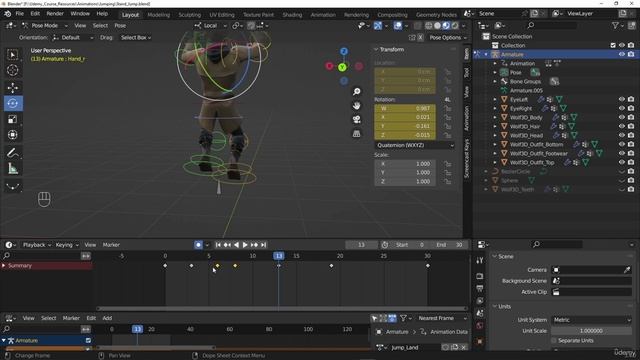Jump to the start frame
The image size is (640, 360).
coord(218,245)
